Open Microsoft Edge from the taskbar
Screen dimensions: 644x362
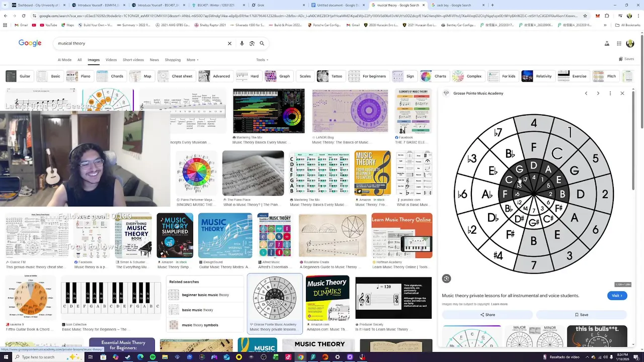click(140, 357)
